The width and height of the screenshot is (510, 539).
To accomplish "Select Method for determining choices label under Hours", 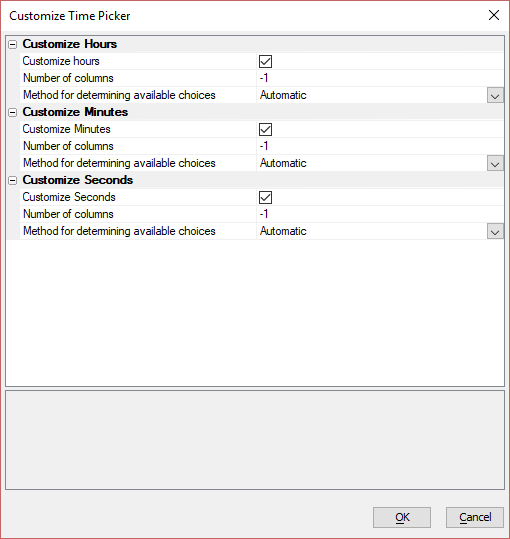I will pyautogui.click(x=119, y=95).
